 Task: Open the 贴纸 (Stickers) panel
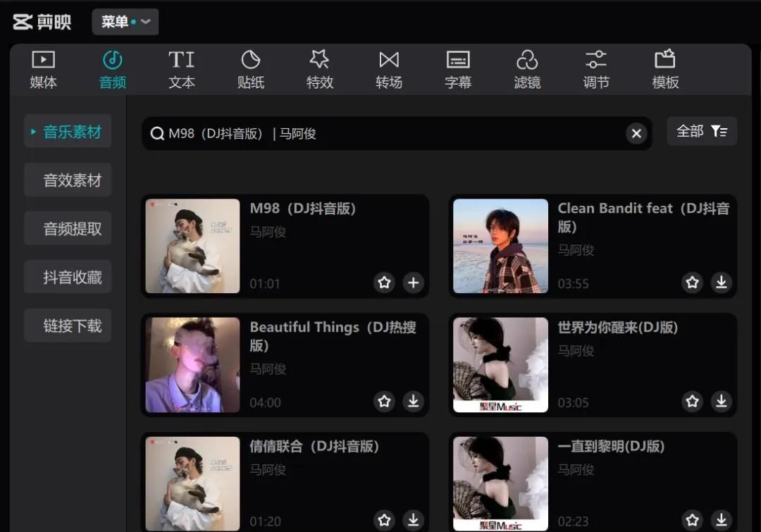pos(250,70)
